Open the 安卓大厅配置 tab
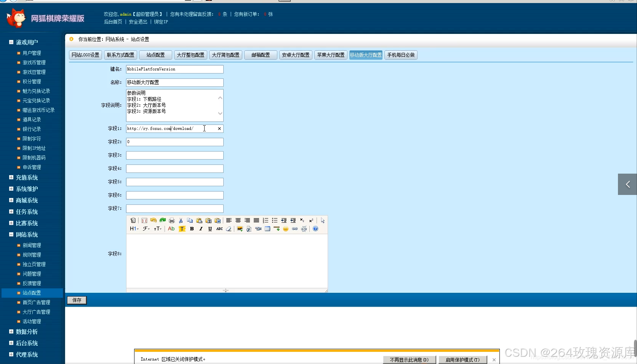This screenshot has width=637, height=364. point(296,55)
